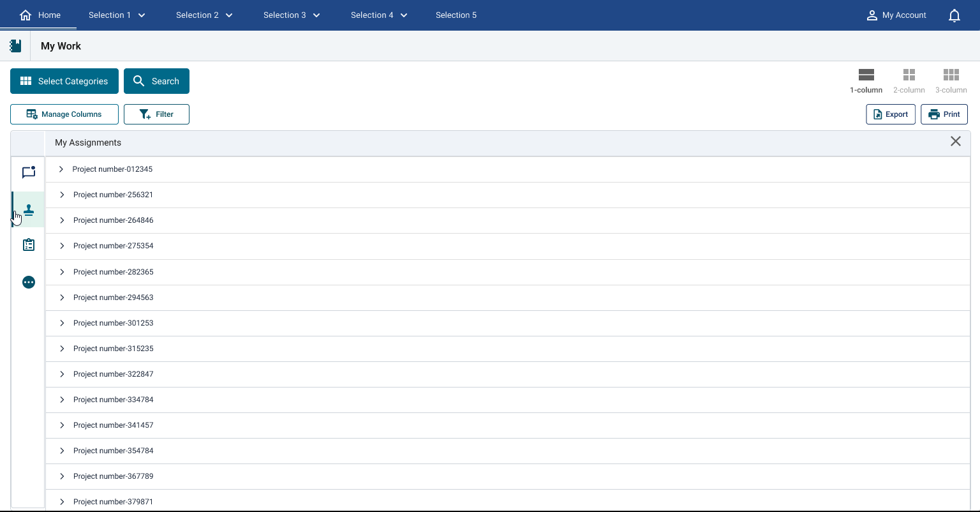The image size is (980, 512).
Task: Click the more options ellipsis icon
Action: (x=29, y=282)
